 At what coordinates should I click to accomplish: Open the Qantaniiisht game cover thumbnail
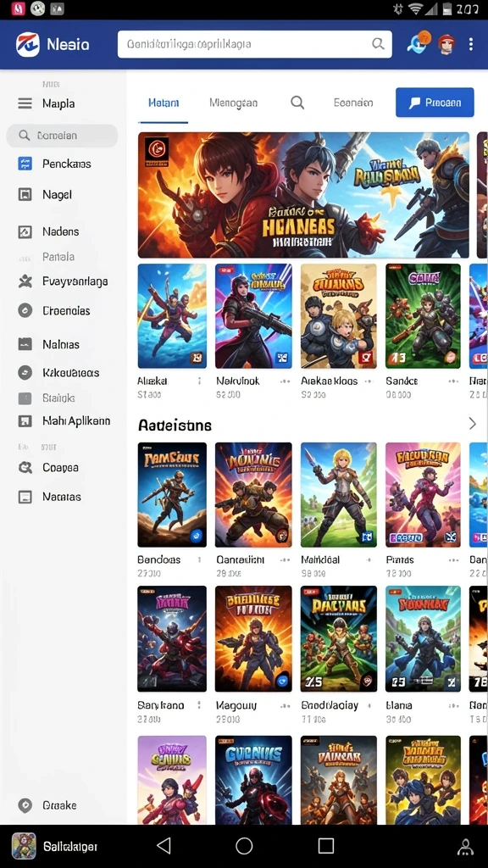(253, 495)
